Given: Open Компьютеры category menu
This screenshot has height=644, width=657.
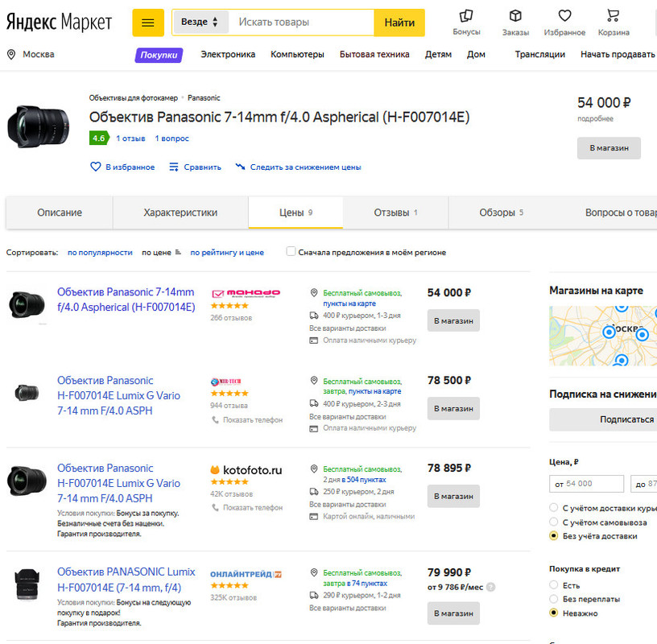Looking at the screenshot, I should (x=297, y=55).
